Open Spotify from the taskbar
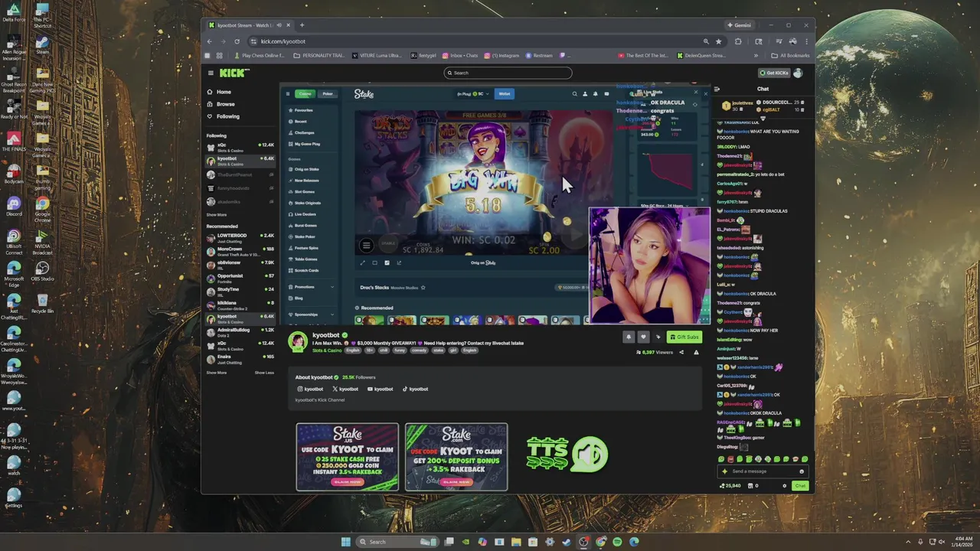This screenshot has width=980, height=551. pos(617,542)
